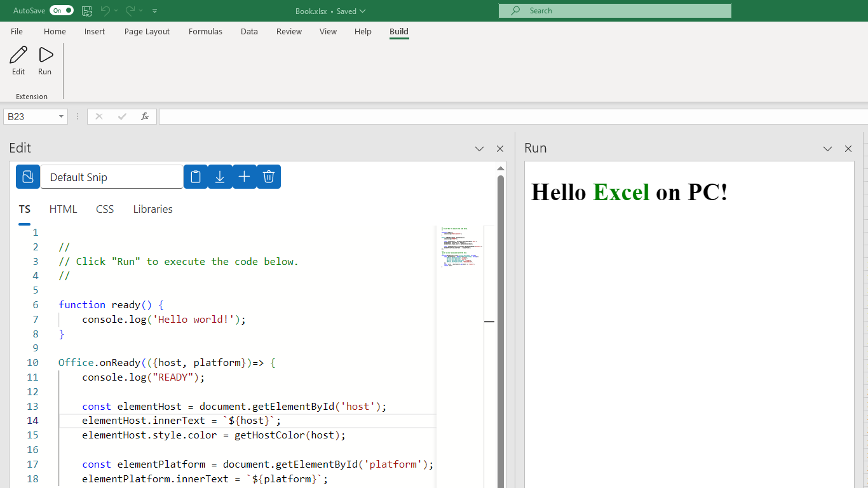Click the Run play button in ribbon
Viewport: 868px width, 488px height.
pos(45,60)
